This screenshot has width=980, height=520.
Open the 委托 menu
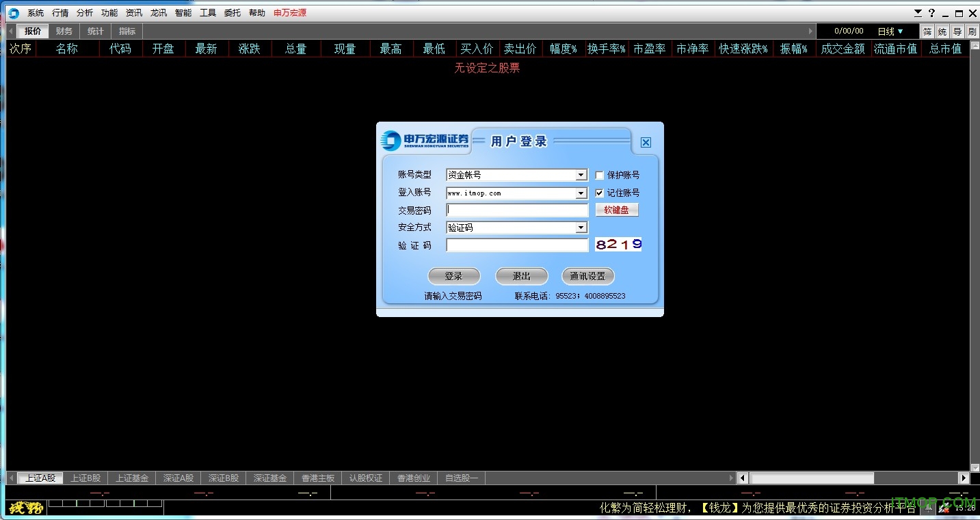coord(233,13)
